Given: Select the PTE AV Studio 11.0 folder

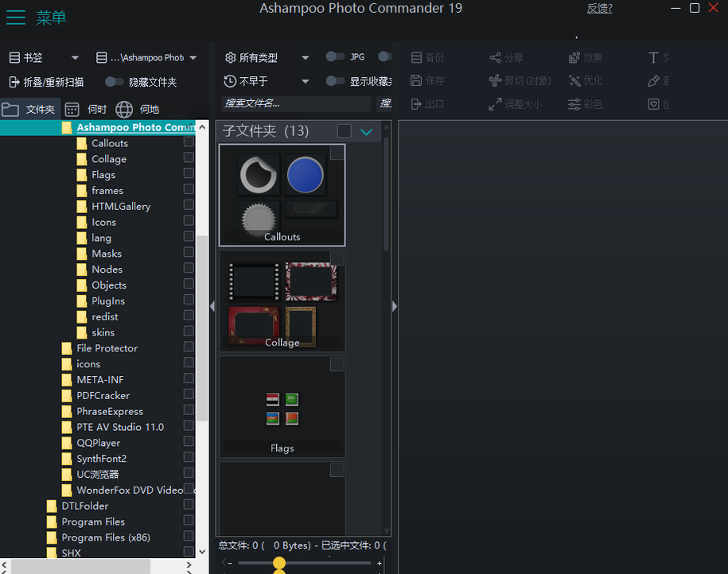Looking at the screenshot, I should point(120,427).
